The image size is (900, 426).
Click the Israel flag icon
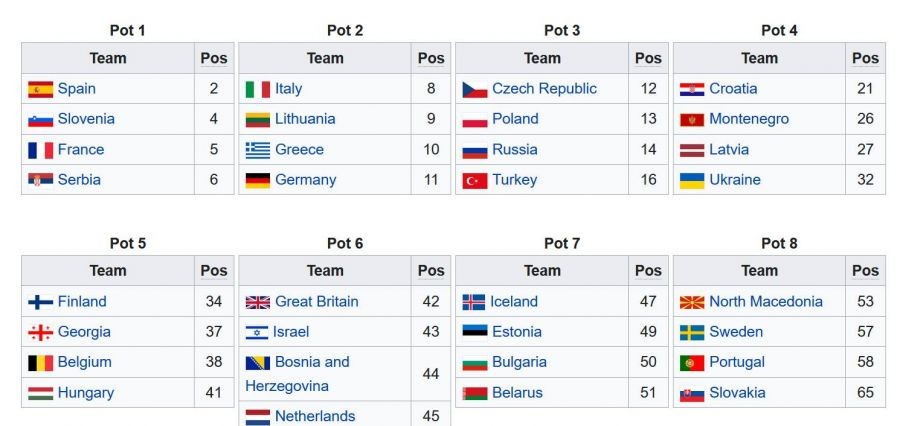(258, 332)
